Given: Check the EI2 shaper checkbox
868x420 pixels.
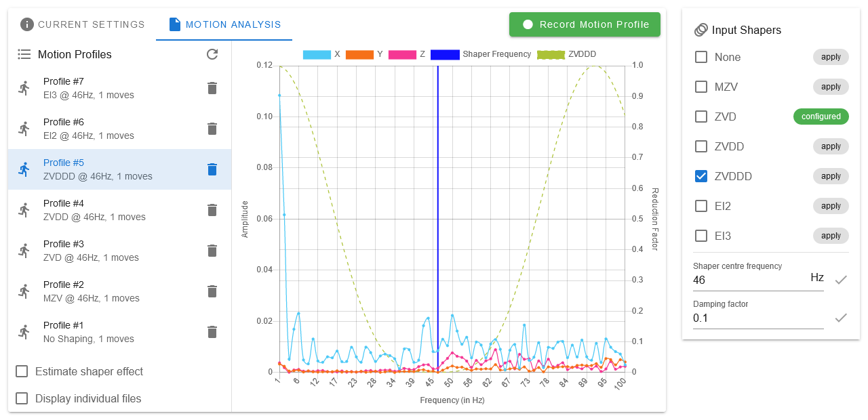Looking at the screenshot, I should 701,206.
